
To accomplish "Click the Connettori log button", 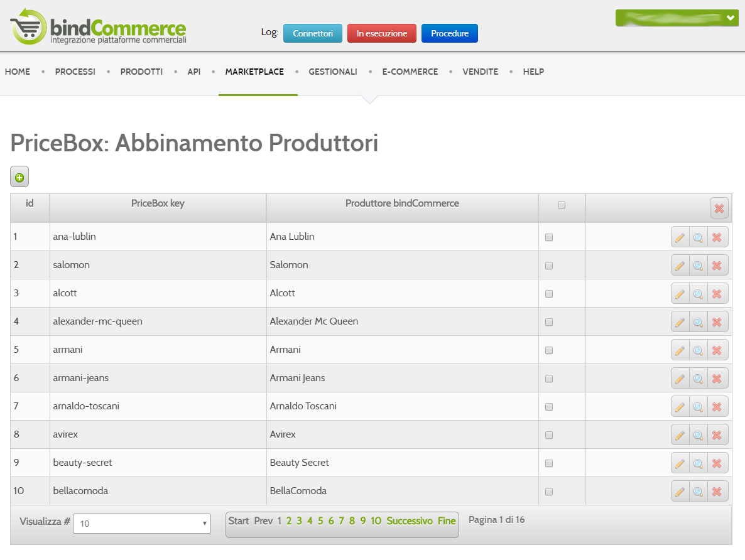I will 313,33.
